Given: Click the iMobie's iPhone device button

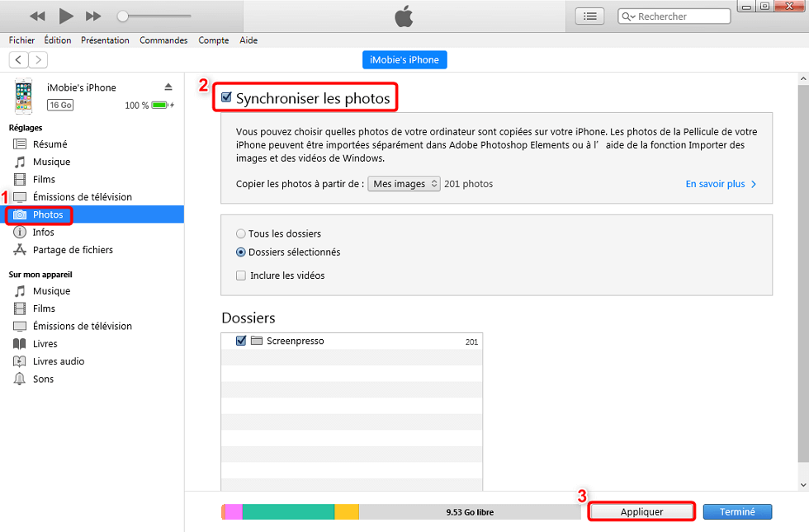Looking at the screenshot, I should click(404, 59).
